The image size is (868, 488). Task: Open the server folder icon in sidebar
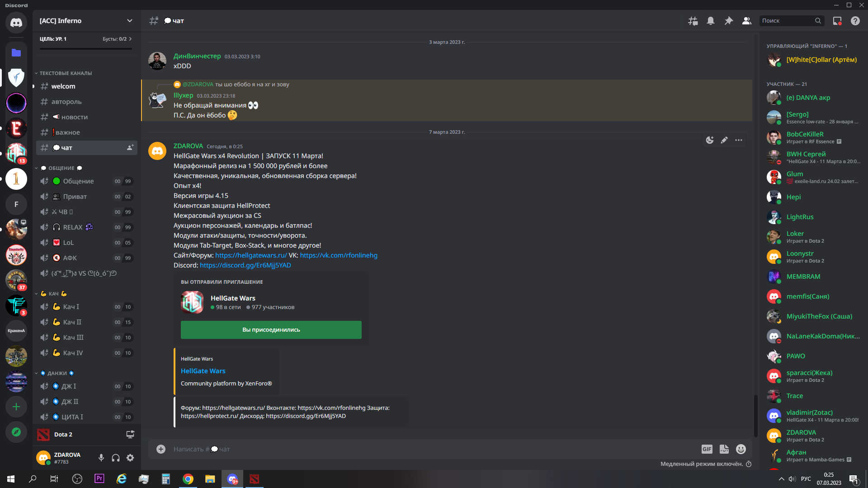(16, 53)
